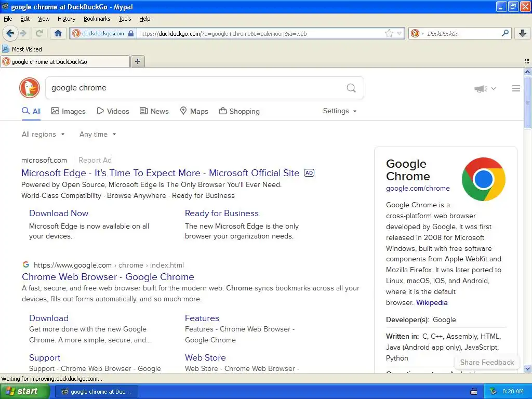Click the Ready for Business link

(x=221, y=213)
